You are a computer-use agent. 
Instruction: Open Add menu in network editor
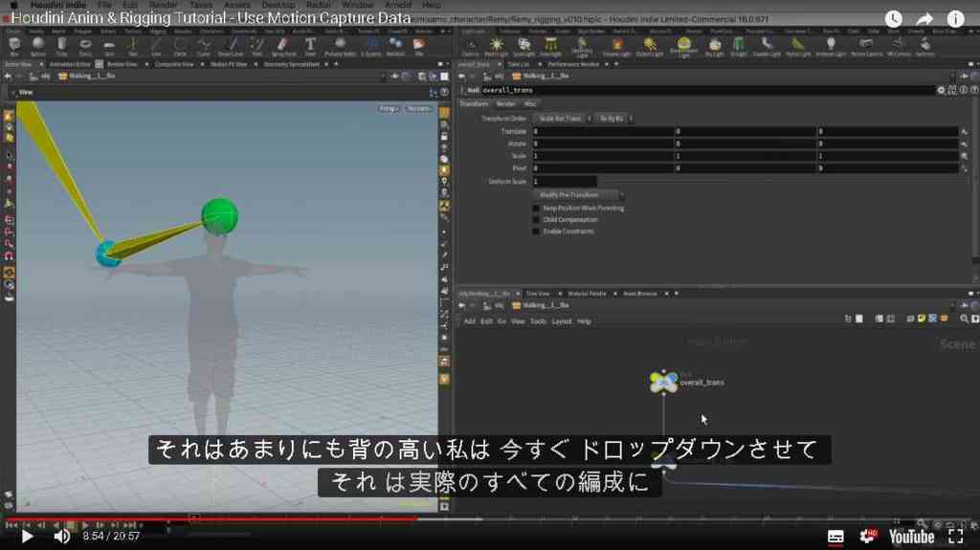click(469, 321)
